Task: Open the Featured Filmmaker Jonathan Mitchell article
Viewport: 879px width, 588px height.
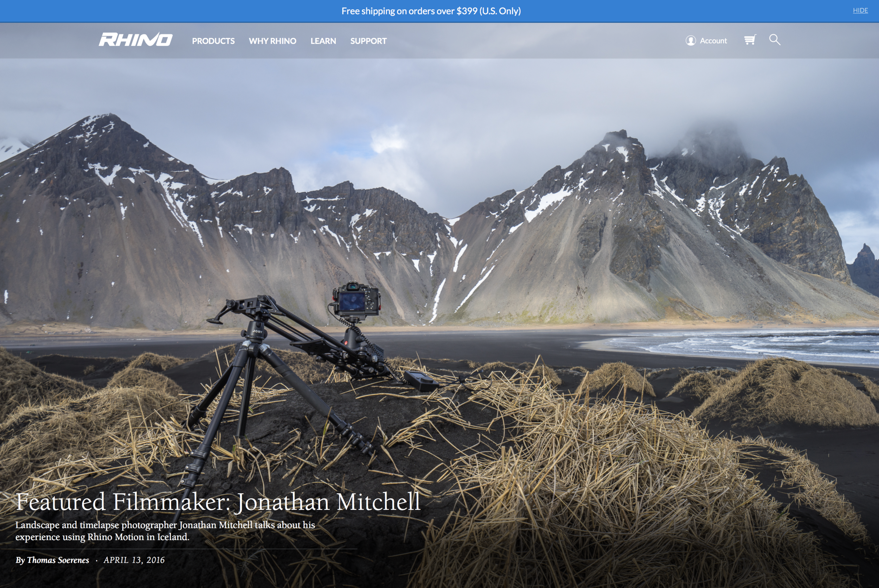Action: (x=218, y=502)
